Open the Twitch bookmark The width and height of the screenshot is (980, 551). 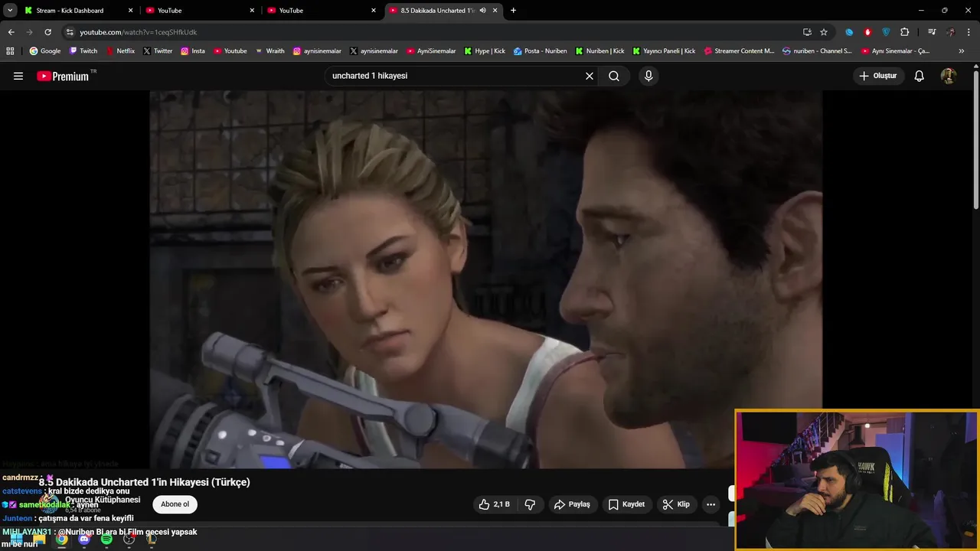click(83, 51)
